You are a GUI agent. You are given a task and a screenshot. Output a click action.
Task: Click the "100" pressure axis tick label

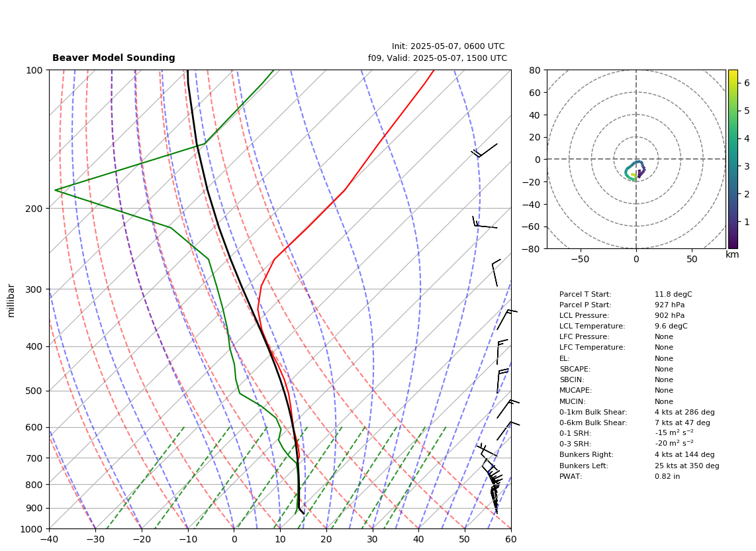coord(34,70)
